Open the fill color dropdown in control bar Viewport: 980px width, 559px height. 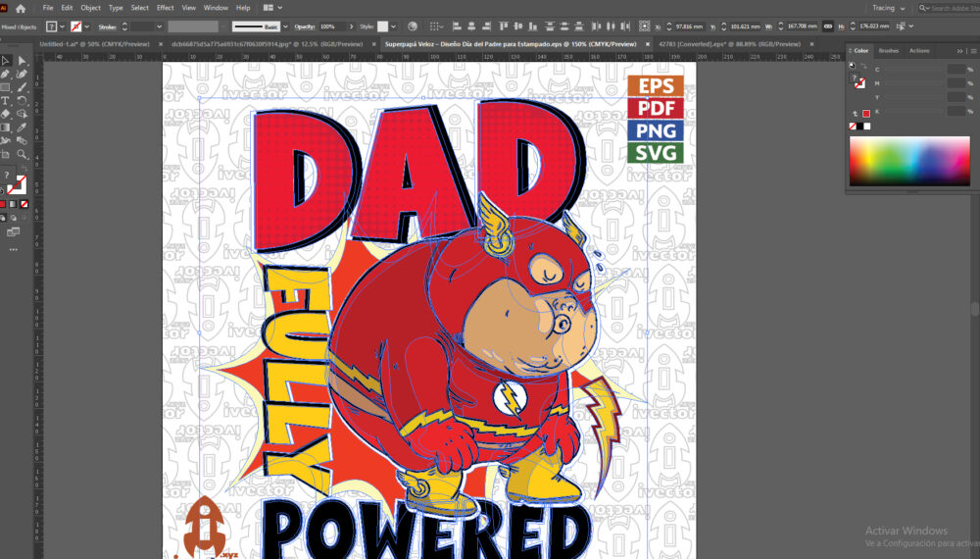tap(61, 26)
